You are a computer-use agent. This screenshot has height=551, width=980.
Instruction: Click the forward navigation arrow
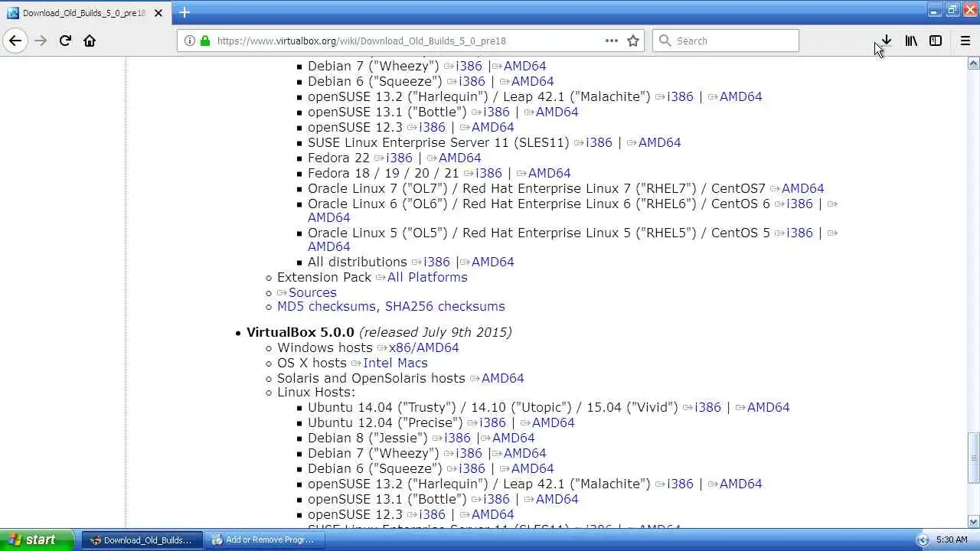[41, 41]
